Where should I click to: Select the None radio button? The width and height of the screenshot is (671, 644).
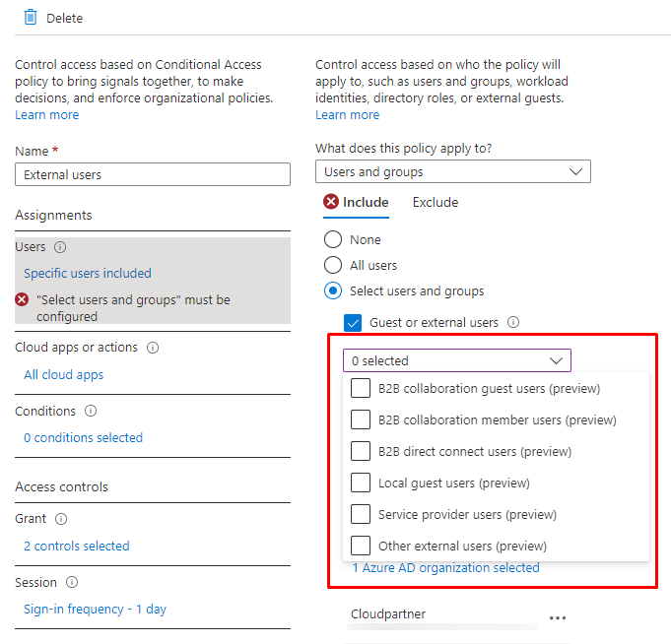pyautogui.click(x=333, y=239)
